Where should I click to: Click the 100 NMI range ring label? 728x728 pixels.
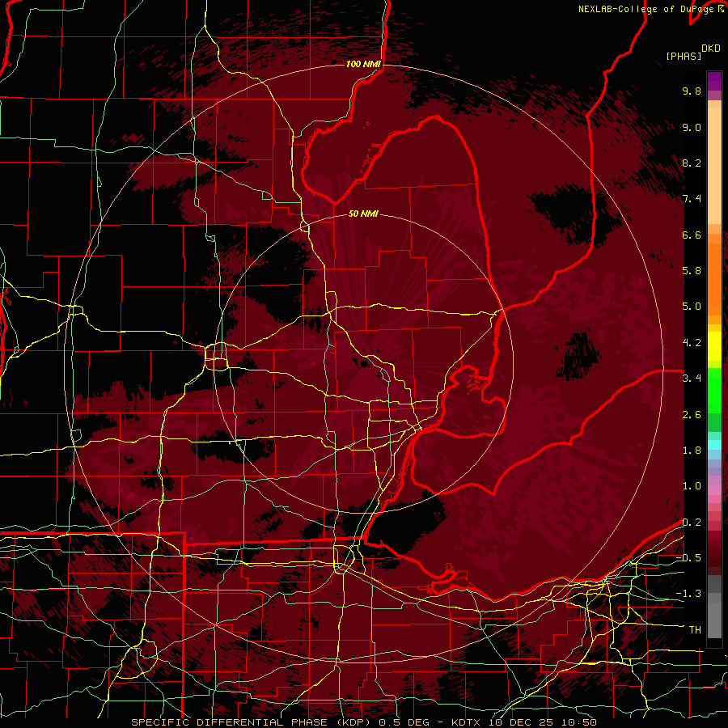363,64
